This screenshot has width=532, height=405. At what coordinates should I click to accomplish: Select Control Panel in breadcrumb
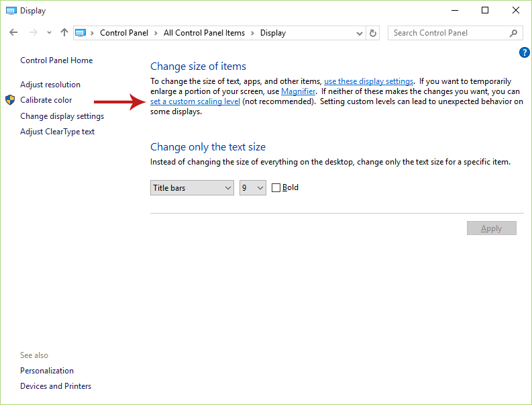click(124, 33)
